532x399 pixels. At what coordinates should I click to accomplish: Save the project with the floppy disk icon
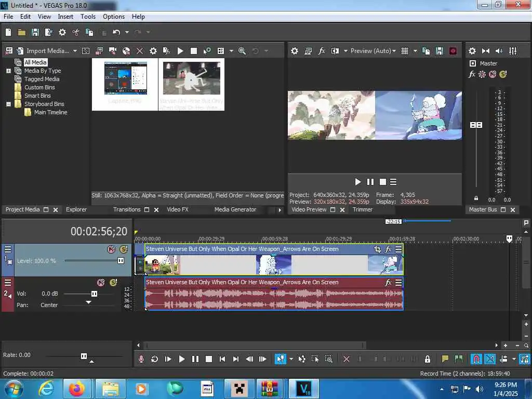35,32
